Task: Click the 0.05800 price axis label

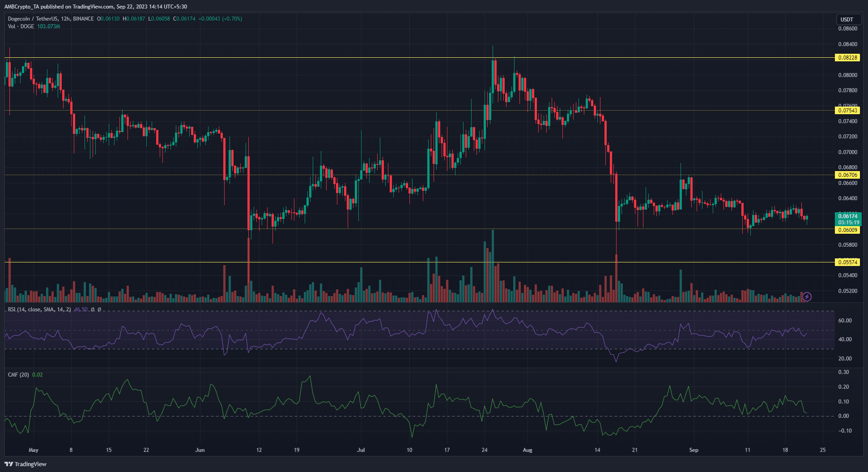Action: [x=847, y=245]
